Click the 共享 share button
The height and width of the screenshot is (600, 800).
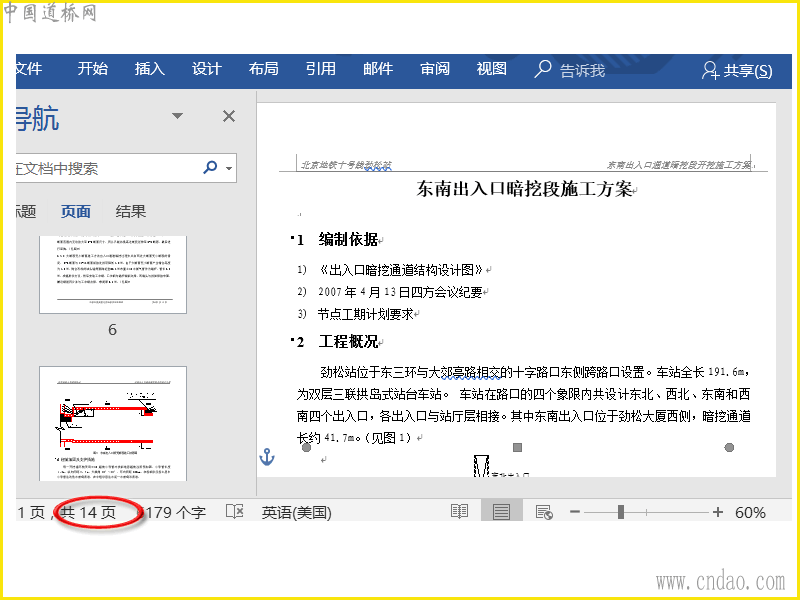pos(737,70)
